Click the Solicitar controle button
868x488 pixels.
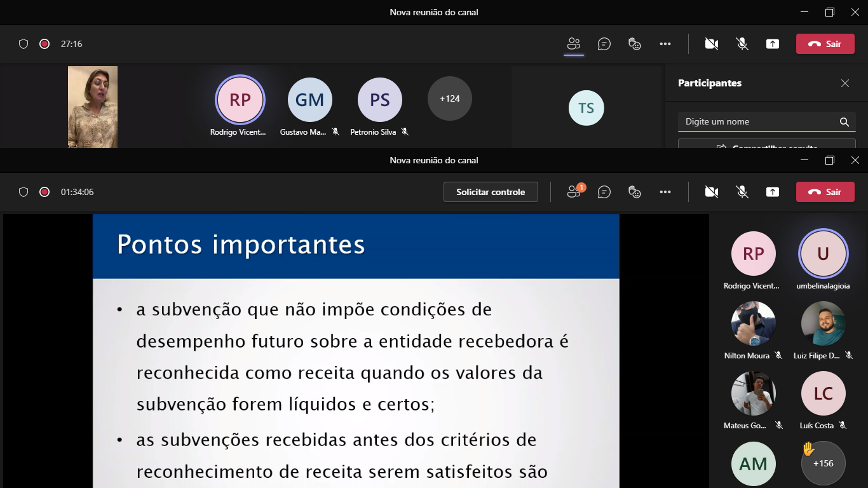coord(491,192)
